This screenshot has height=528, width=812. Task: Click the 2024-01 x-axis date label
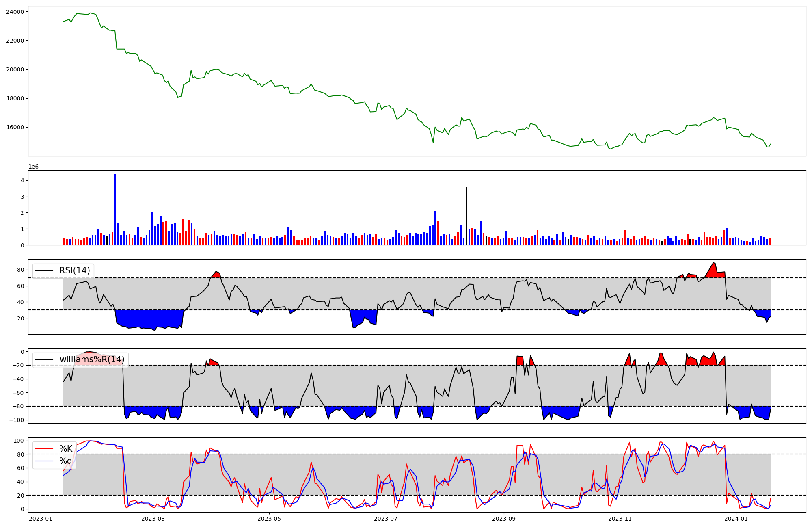(736, 519)
